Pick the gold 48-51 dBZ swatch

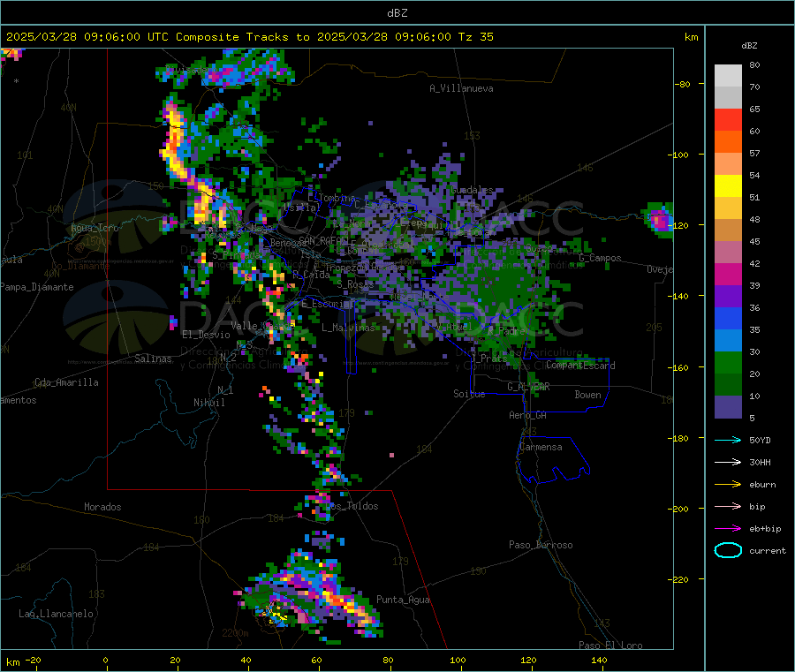[x=728, y=208]
